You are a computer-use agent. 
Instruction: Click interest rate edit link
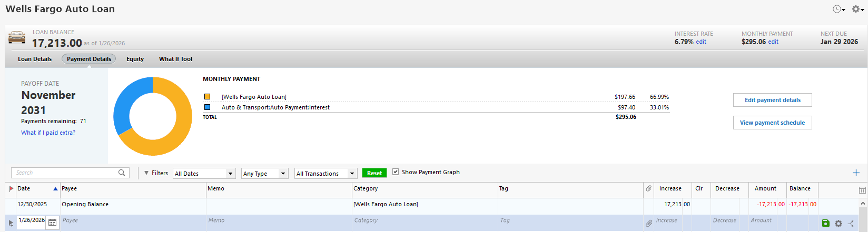point(701,42)
